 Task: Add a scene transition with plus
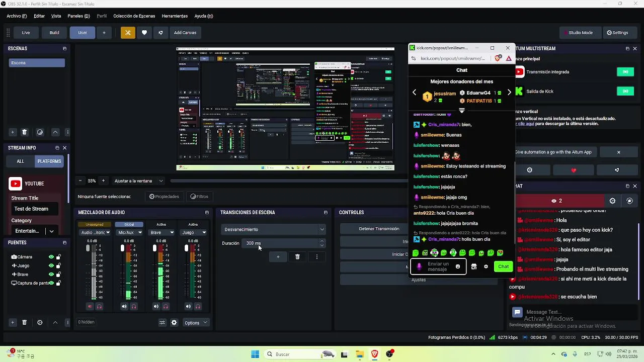point(278,257)
